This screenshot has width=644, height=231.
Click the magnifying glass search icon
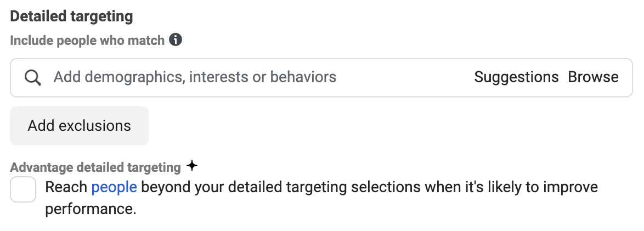33,78
